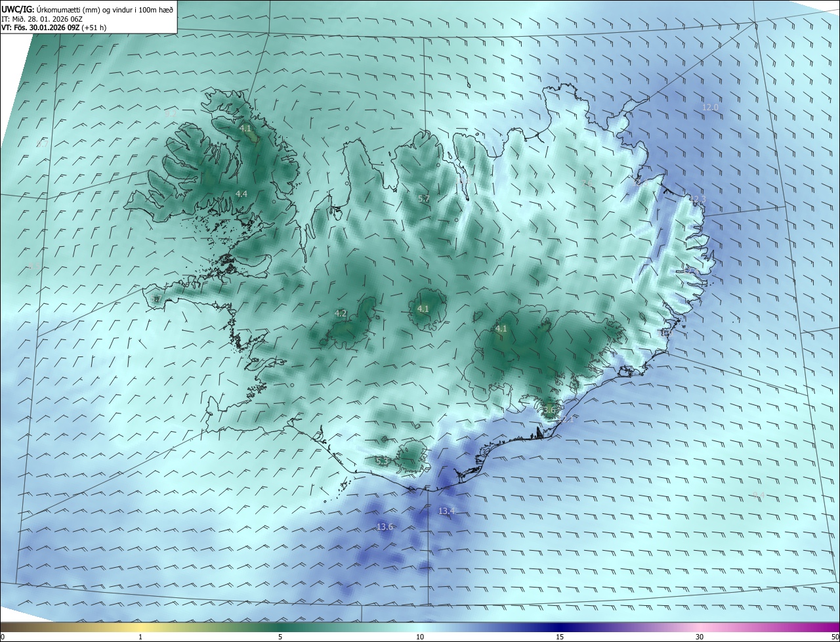Click the 4.2 value label on the map
The height and width of the screenshot is (642, 840).
(341, 313)
